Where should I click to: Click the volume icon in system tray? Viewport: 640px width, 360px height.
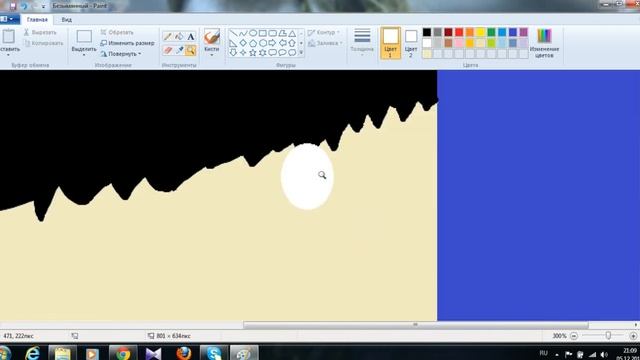pyautogui.click(x=604, y=354)
